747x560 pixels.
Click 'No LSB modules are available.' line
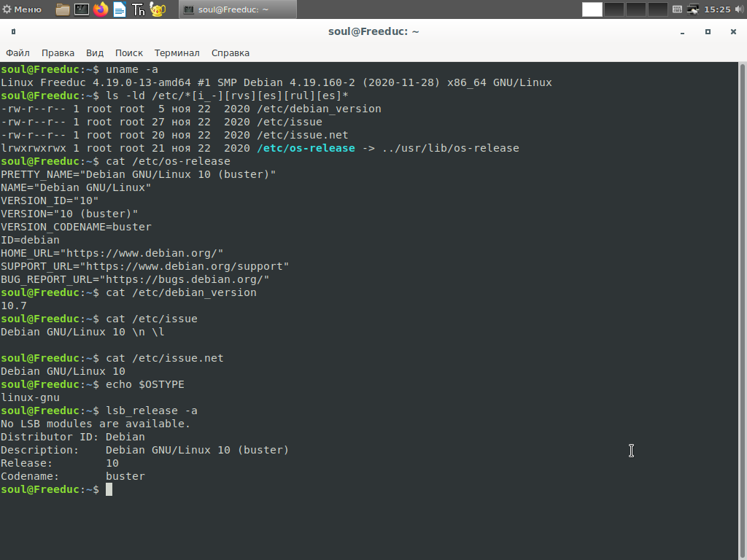click(96, 424)
